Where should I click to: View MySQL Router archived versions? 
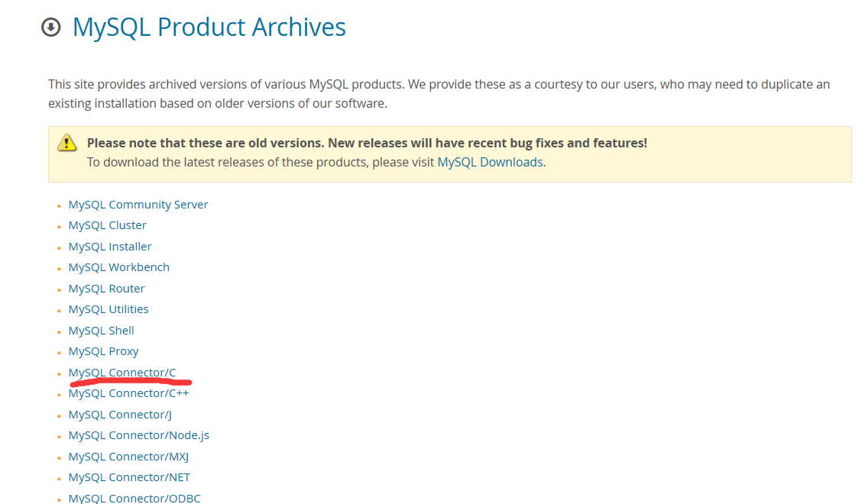[106, 288]
